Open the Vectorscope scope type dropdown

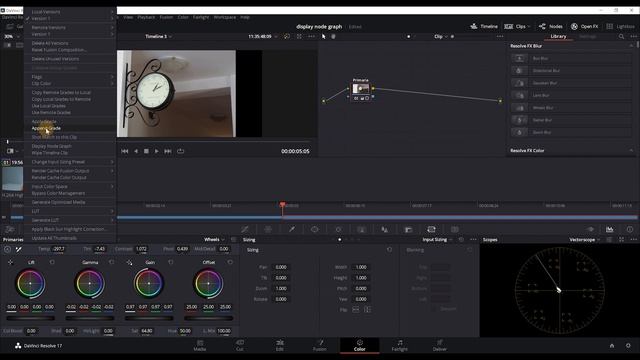coord(584,240)
